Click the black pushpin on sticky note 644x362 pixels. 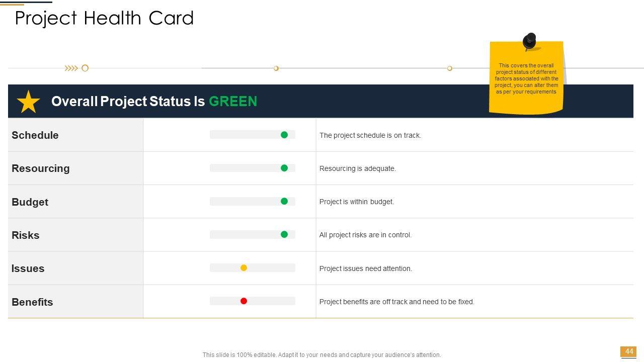529,41
